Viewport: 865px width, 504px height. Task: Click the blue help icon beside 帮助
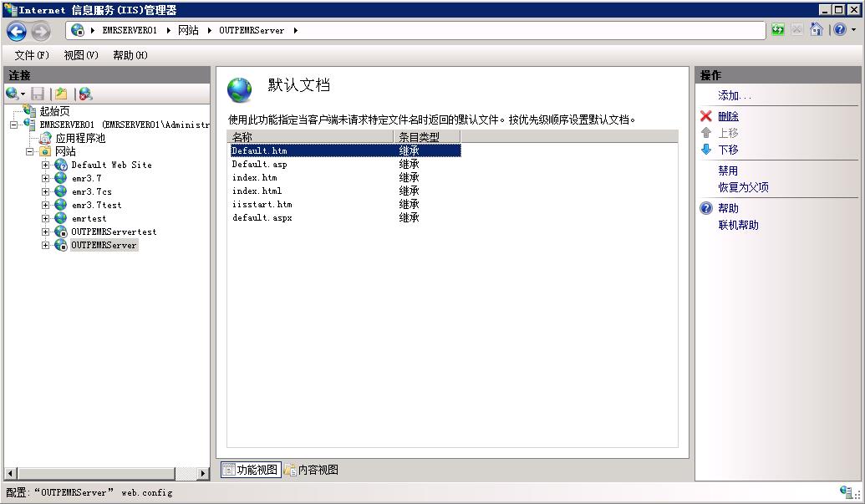[706, 208]
